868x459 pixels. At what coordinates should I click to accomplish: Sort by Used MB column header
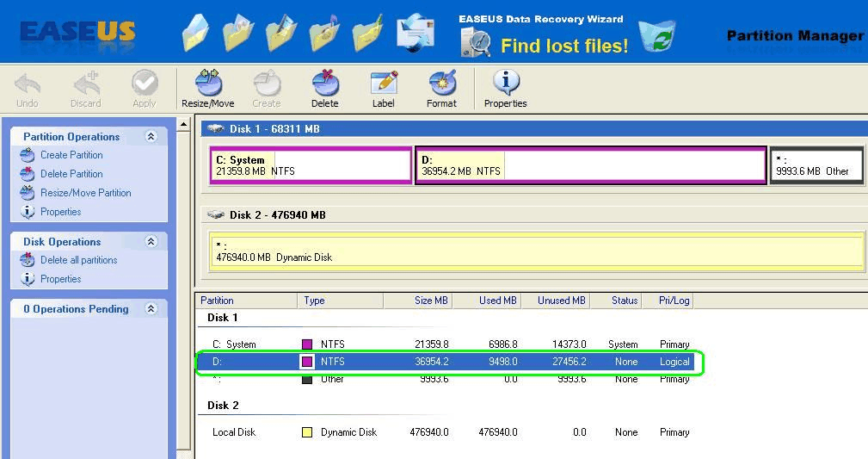(487, 301)
